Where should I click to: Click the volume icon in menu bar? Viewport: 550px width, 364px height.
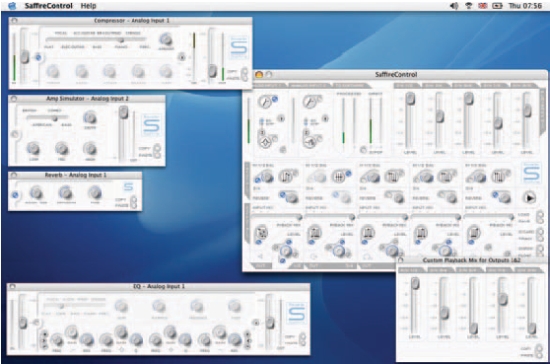[454, 6]
